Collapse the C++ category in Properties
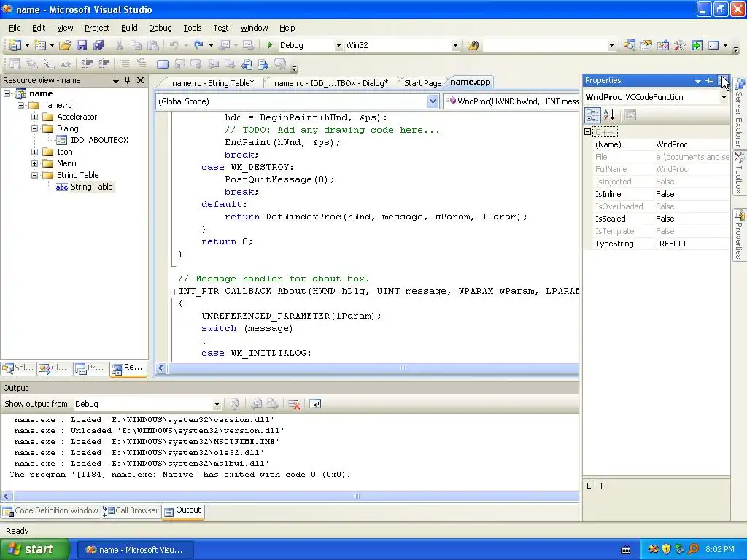 pyautogui.click(x=588, y=132)
